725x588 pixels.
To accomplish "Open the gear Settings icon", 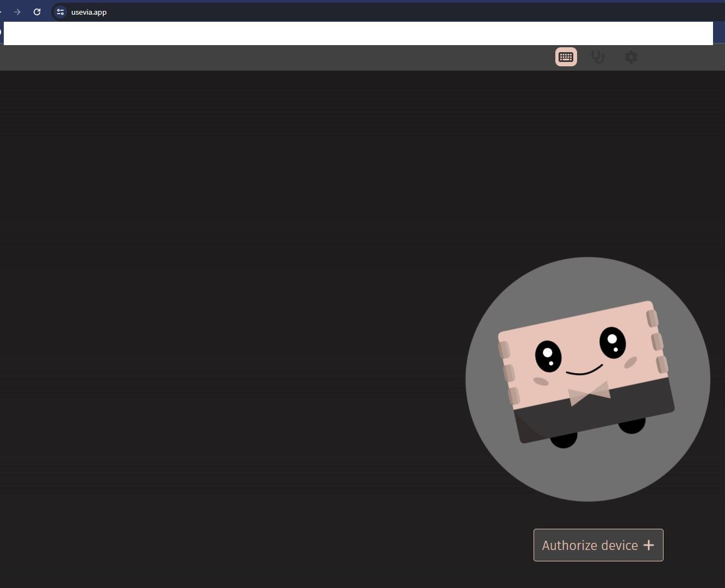I will point(631,57).
